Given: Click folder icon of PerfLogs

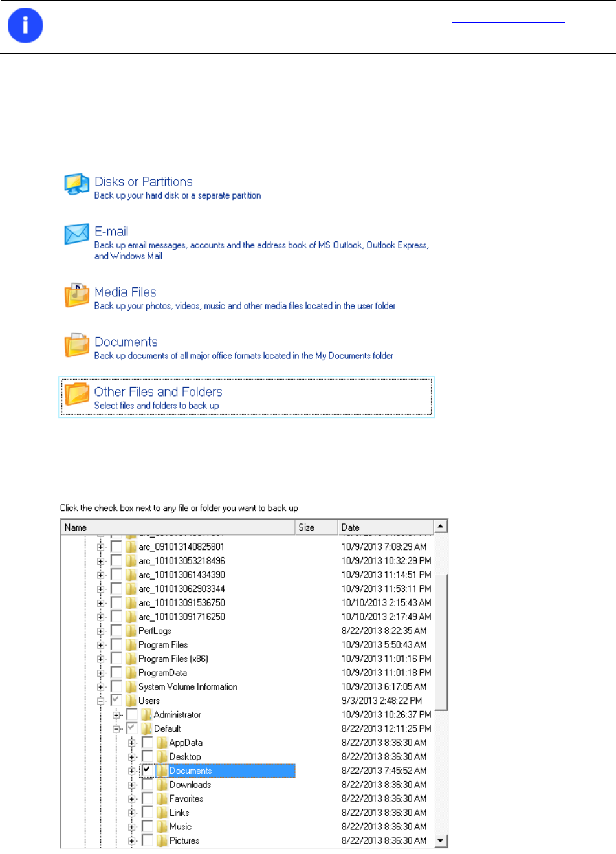Looking at the screenshot, I should [x=131, y=631].
